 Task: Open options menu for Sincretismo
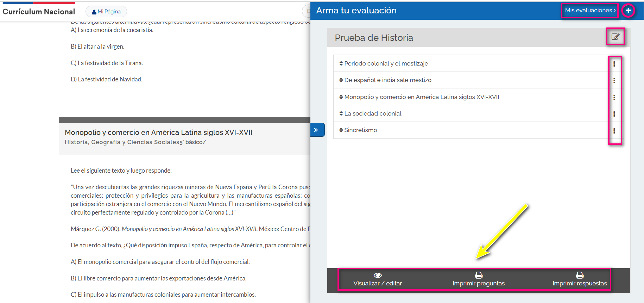pos(614,131)
